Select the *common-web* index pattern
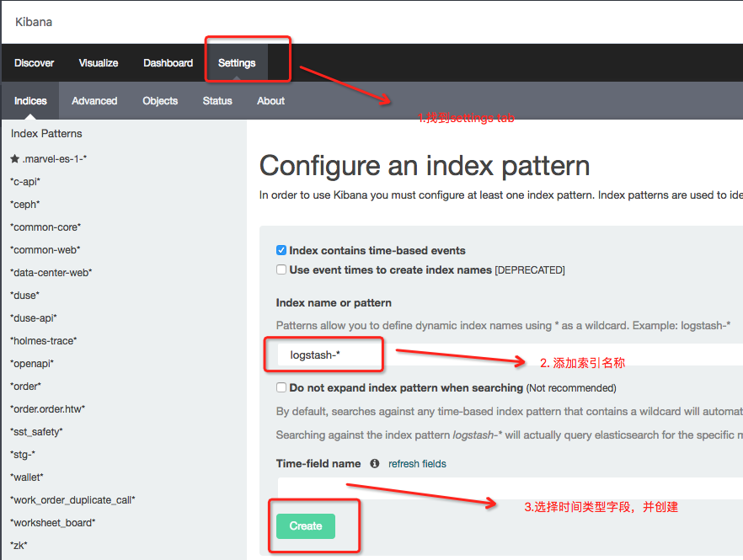 click(45, 250)
